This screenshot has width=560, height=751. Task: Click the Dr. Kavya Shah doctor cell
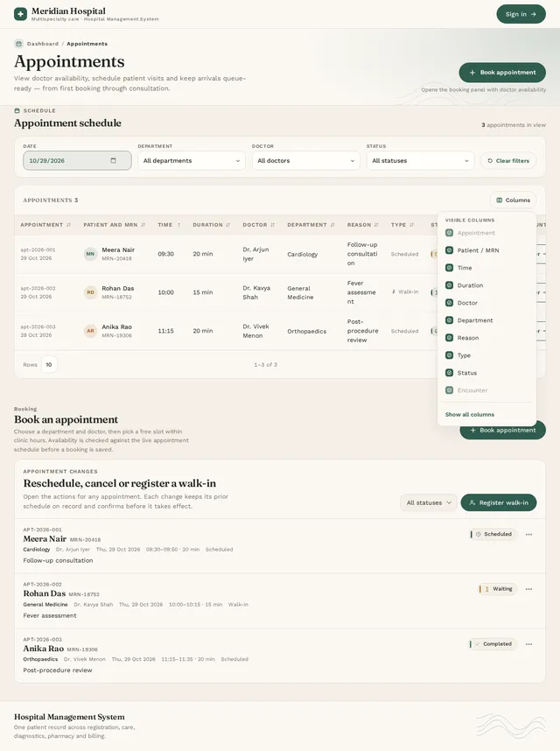(256, 292)
